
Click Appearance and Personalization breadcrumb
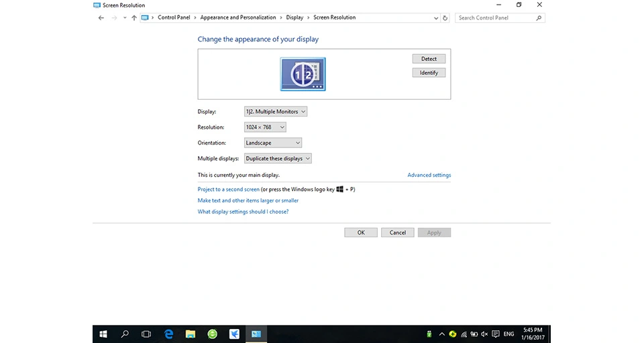click(238, 17)
